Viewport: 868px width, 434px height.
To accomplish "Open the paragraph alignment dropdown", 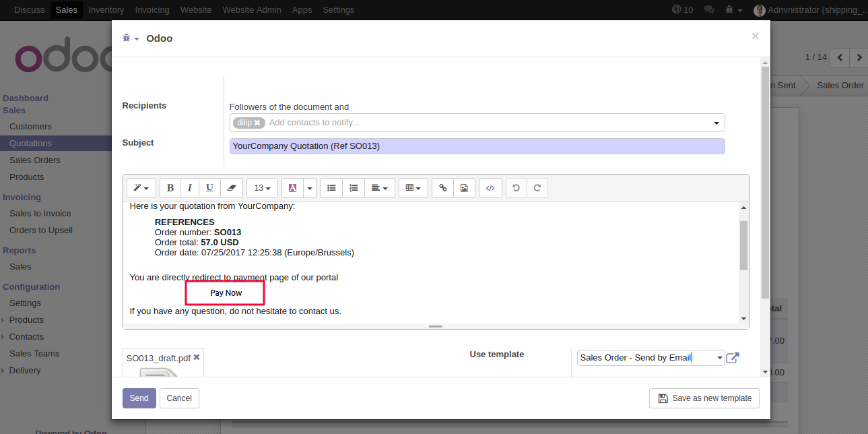I will pos(380,188).
